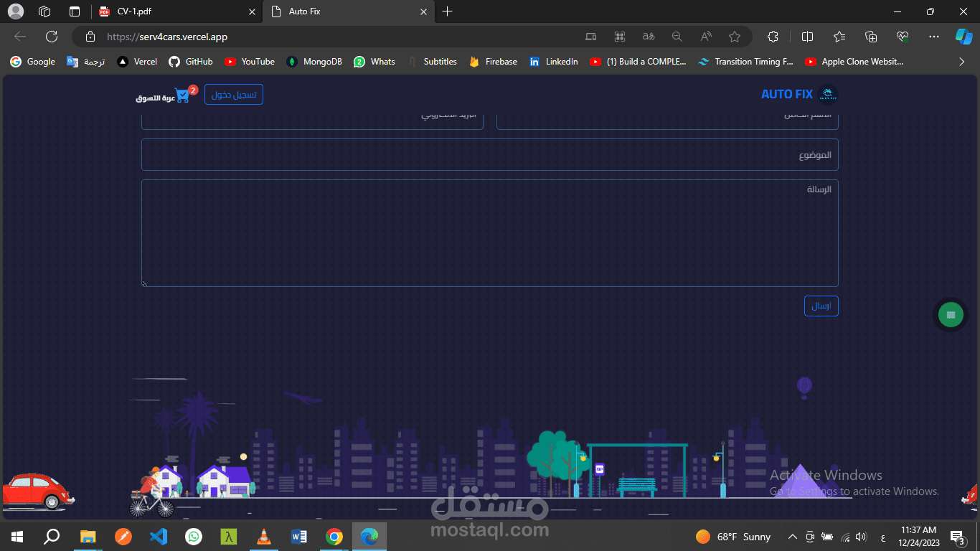Screen dimensions: 980x551
Task: Open the QR code icon in address bar
Action: coord(620,37)
